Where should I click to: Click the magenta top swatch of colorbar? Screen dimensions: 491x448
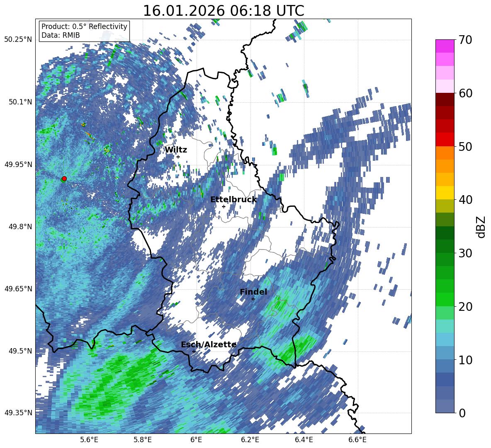coord(445,46)
